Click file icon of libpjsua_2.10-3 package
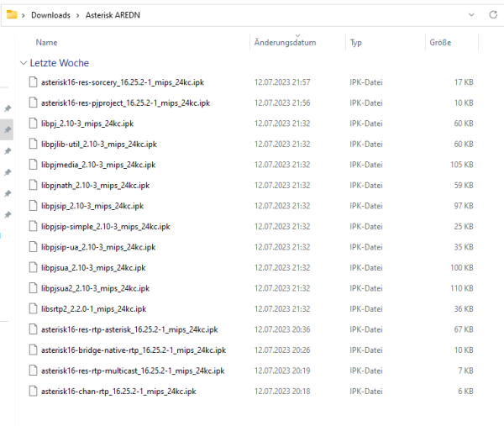 coord(33,267)
